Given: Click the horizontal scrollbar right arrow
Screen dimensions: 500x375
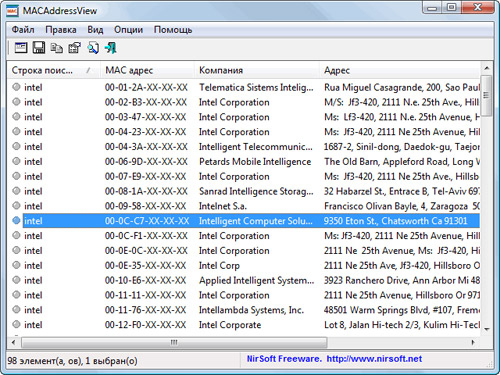Looking at the screenshot, I should point(473,342).
